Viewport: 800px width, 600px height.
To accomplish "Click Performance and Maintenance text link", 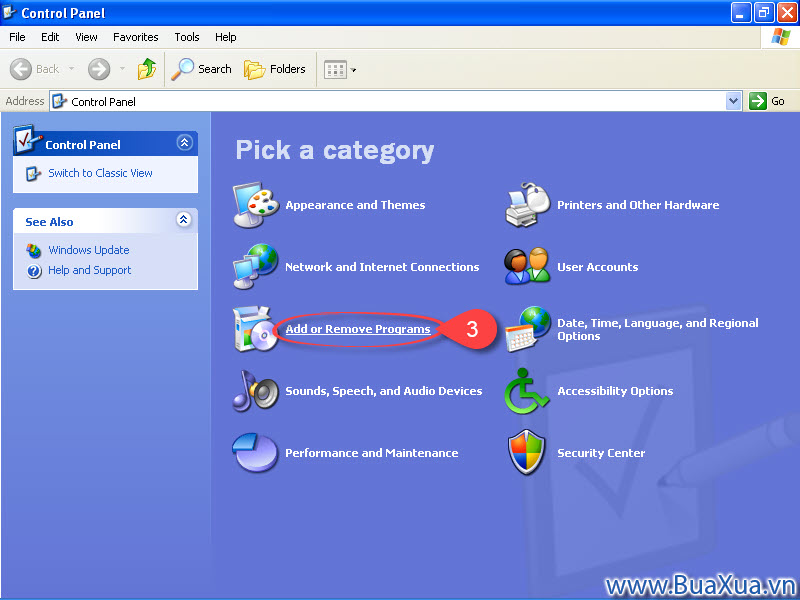I will tap(371, 453).
